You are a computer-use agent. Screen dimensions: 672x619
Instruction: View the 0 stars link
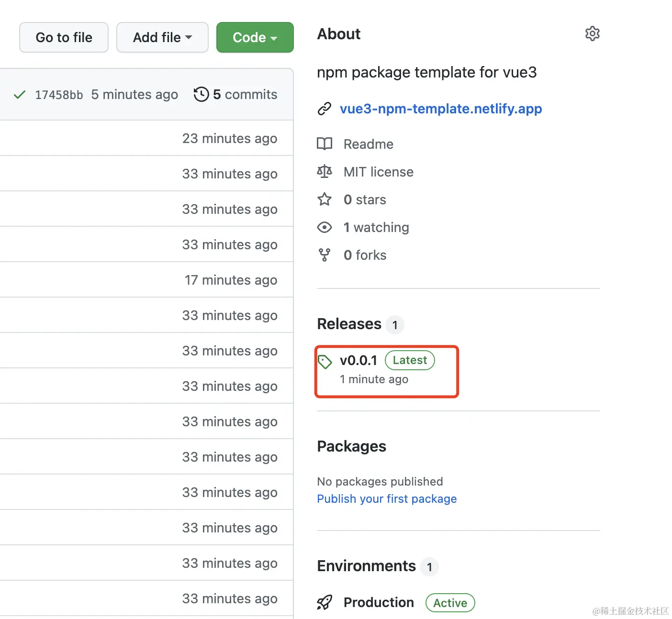point(365,199)
